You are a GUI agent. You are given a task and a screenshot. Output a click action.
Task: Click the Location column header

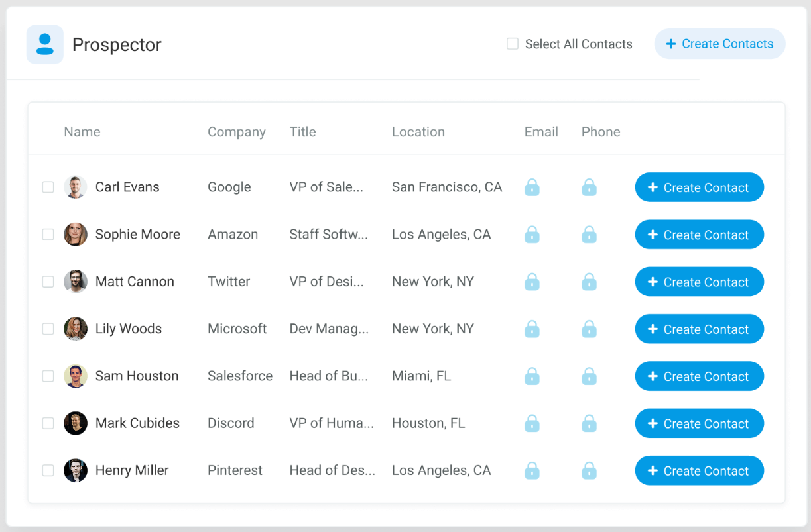418,132
